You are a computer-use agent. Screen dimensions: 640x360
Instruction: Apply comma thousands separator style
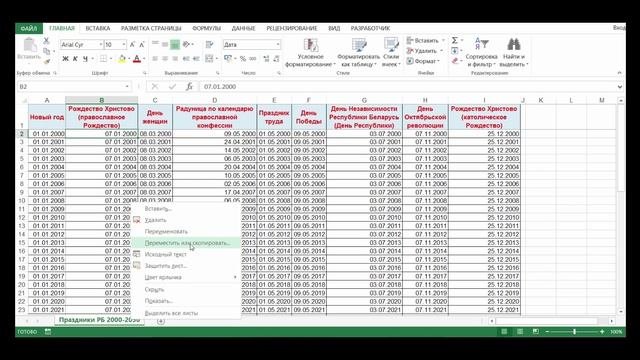point(253,59)
